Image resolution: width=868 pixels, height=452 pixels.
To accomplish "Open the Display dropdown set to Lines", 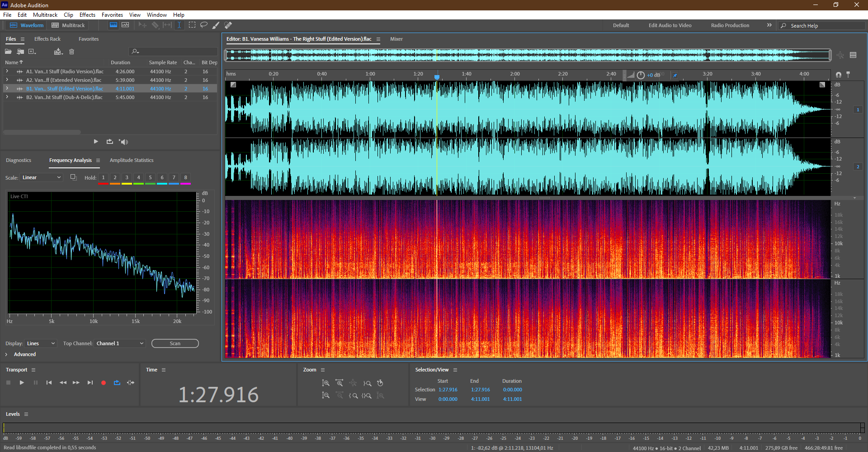I will click(x=41, y=343).
